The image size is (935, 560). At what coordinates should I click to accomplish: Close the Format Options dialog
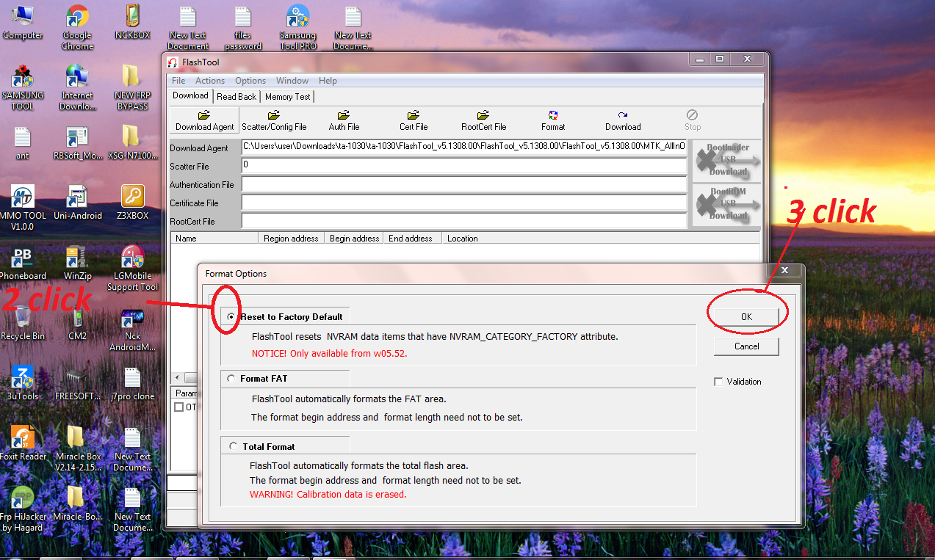784,272
